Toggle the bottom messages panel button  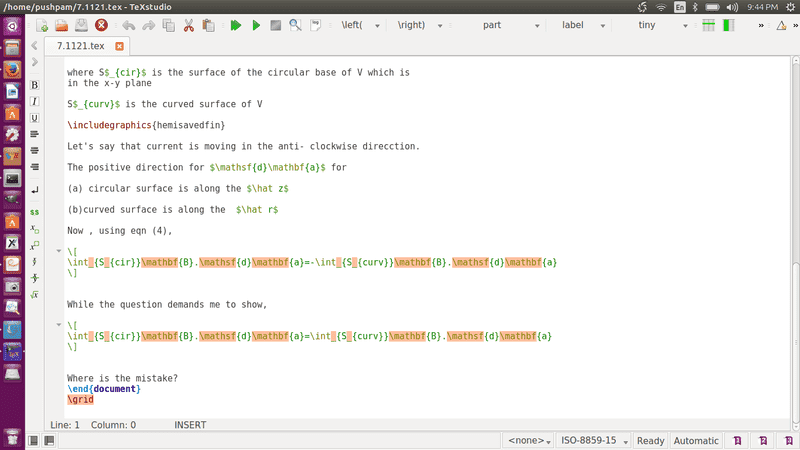coord(50,440)
